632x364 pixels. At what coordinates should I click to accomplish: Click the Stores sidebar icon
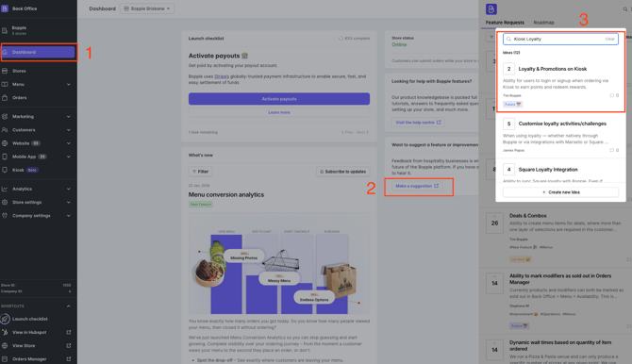point(5,71)
